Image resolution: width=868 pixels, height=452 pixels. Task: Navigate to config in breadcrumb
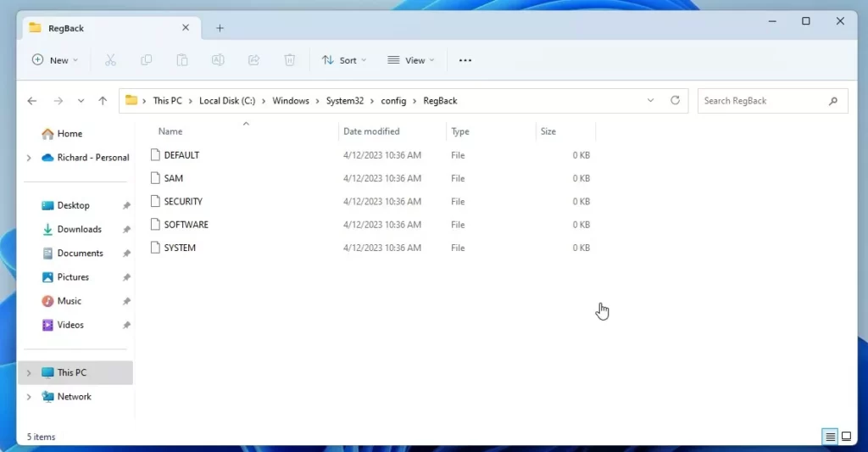click(x=393, y=101)
